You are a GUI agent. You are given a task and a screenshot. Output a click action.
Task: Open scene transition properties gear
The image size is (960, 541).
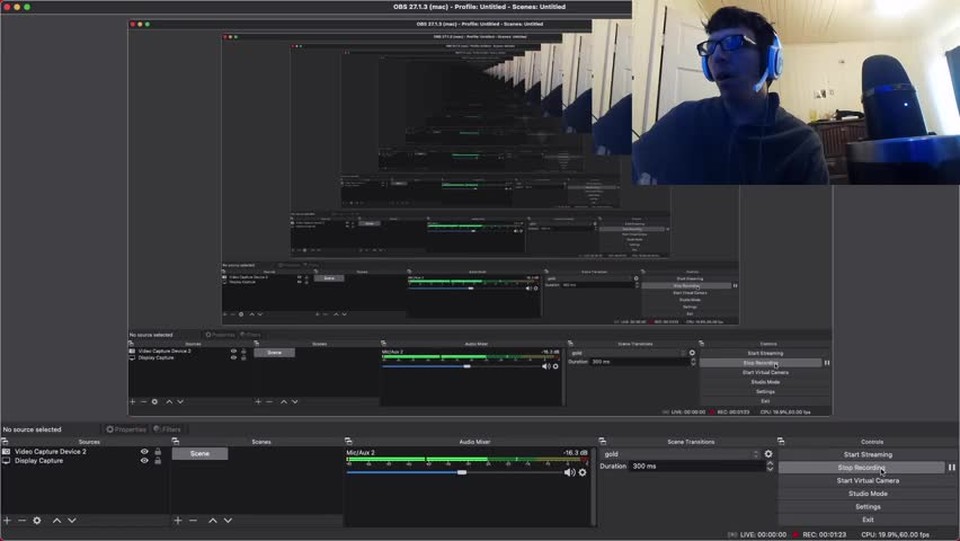point(768,454)
